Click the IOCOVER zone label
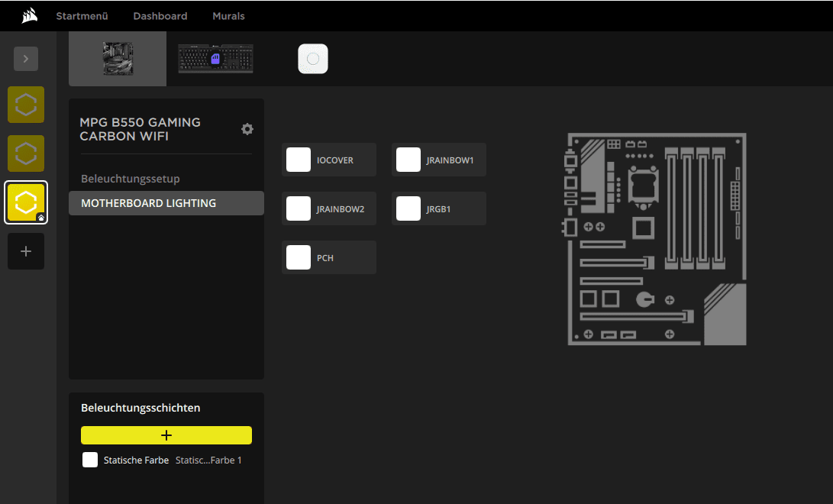Viewport: 833px width, 504px height. point(335,160)
